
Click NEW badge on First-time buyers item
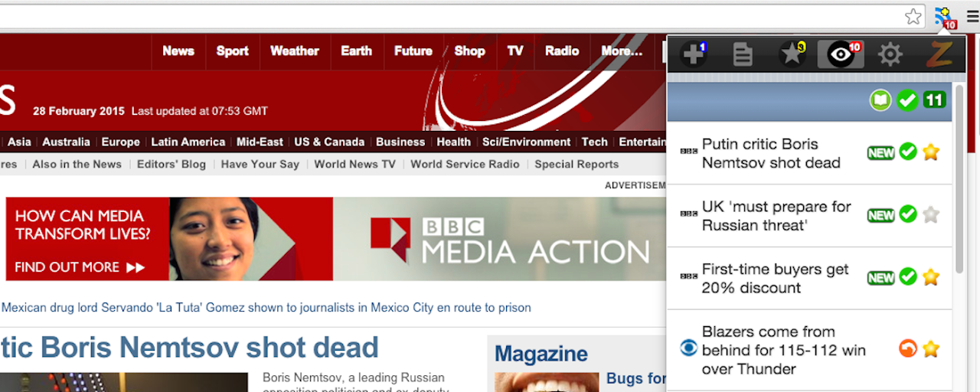tap(880, 278)
